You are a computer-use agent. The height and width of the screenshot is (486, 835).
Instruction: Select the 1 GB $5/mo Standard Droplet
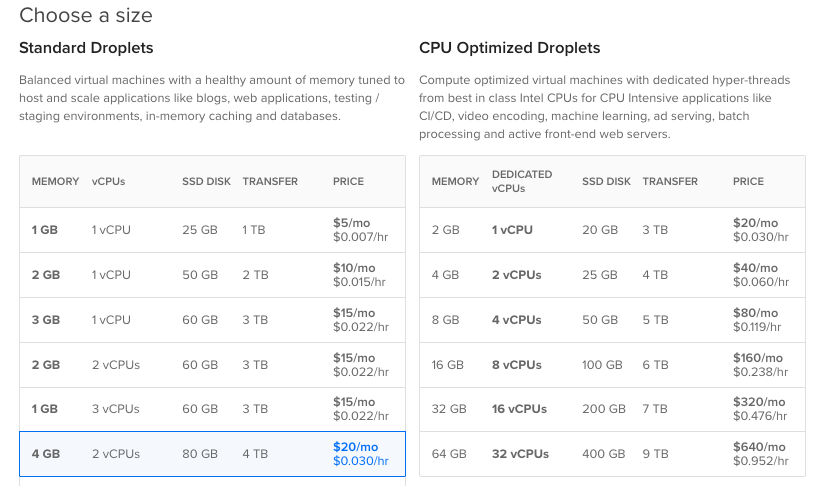tap(212, 230)
